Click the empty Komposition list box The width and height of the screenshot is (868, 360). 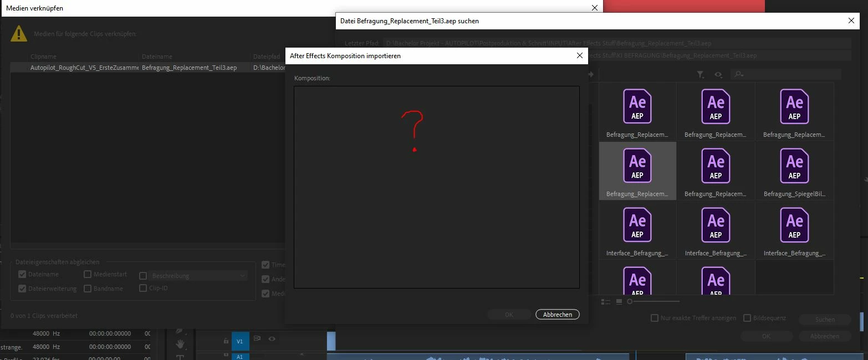(437, 187)
